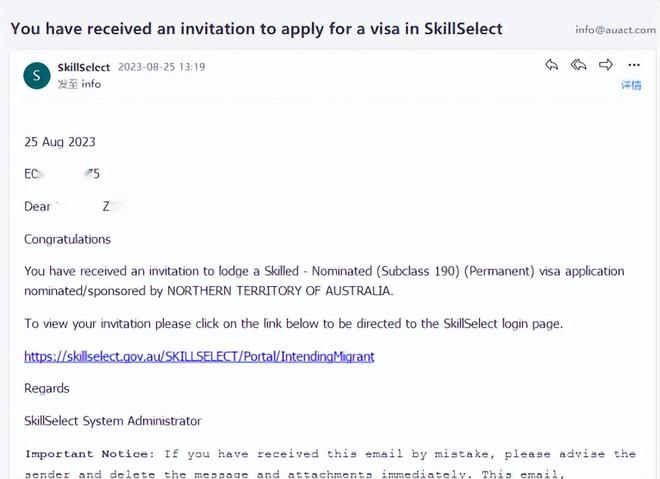Click the blurred 'EC' reference number line

[x=61, y=174]
